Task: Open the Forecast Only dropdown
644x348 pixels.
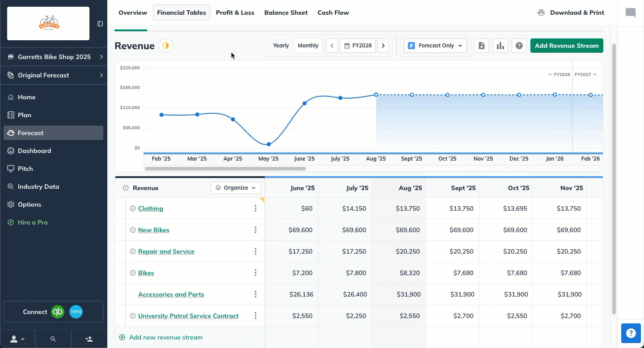Action: [x=435, y=46]
